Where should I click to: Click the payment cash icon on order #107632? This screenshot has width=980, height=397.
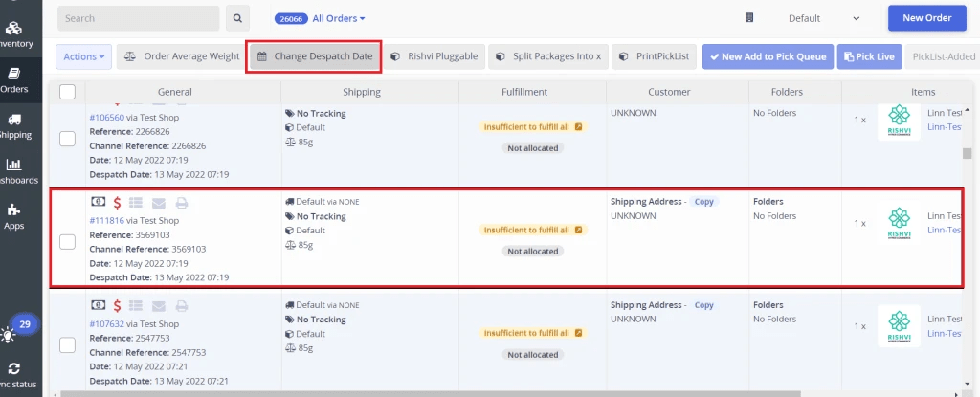(x=99, y=305)
